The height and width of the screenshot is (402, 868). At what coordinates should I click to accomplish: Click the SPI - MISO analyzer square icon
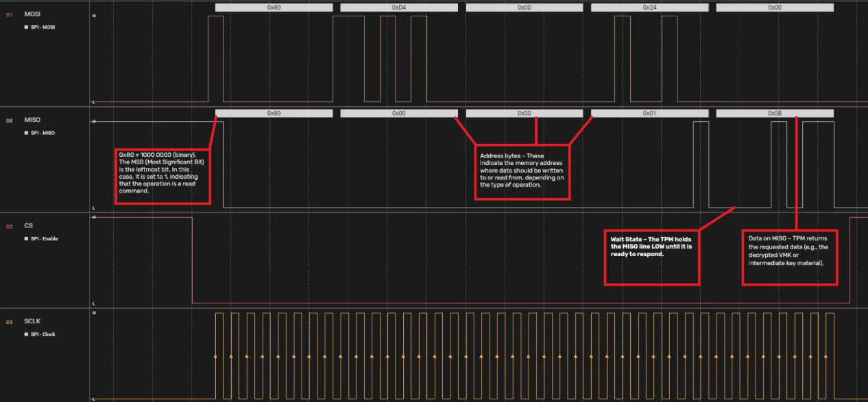click(26, 133)
